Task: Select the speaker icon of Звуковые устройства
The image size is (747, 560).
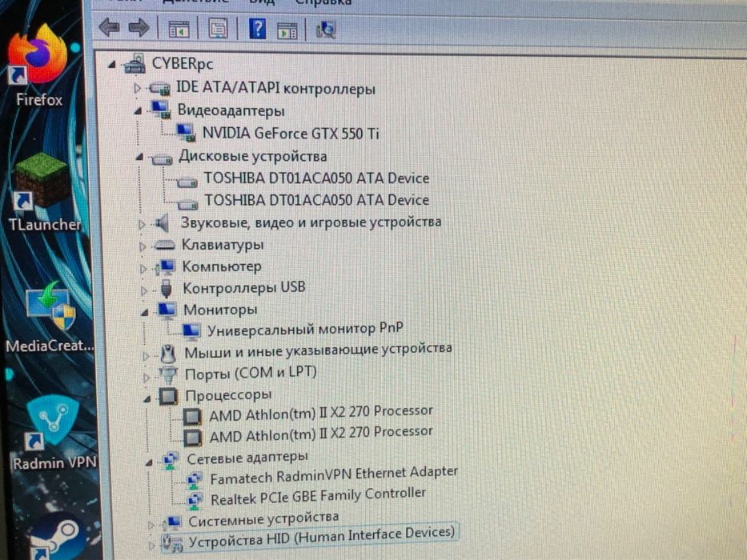Action: (x=163, y=223)
